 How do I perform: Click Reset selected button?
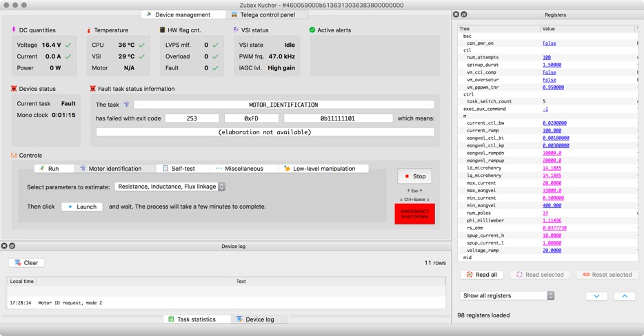point(607,275)
